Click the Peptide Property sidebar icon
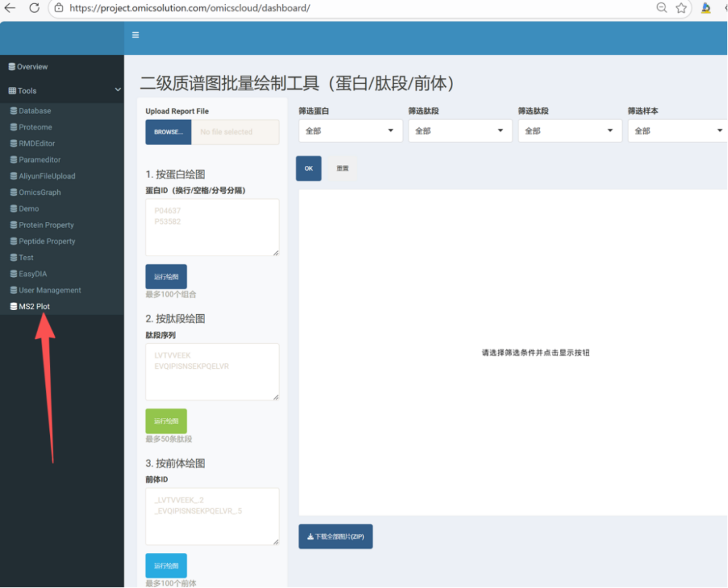 [14, 241]
